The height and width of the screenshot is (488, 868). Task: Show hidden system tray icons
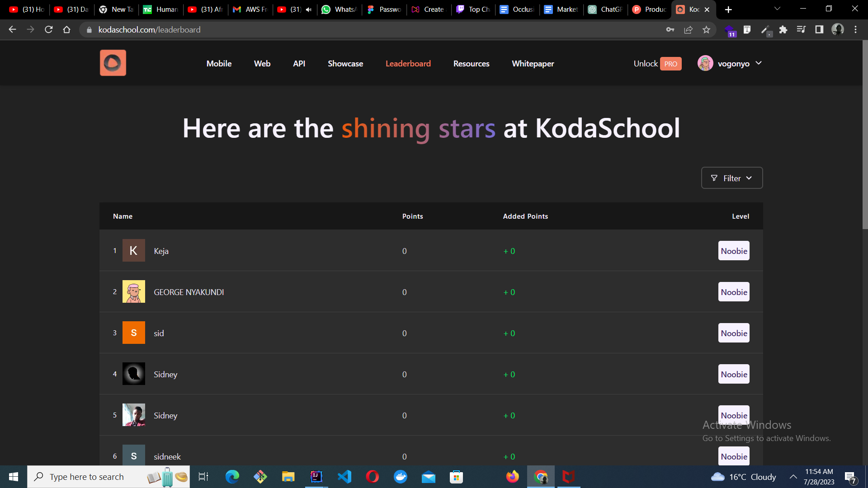pos(793,477)
